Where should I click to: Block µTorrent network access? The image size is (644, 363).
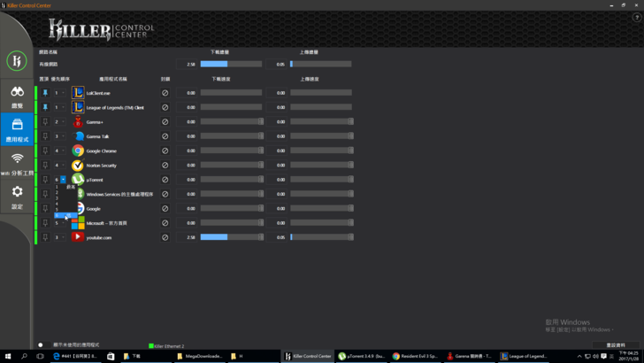coord(165,180)
